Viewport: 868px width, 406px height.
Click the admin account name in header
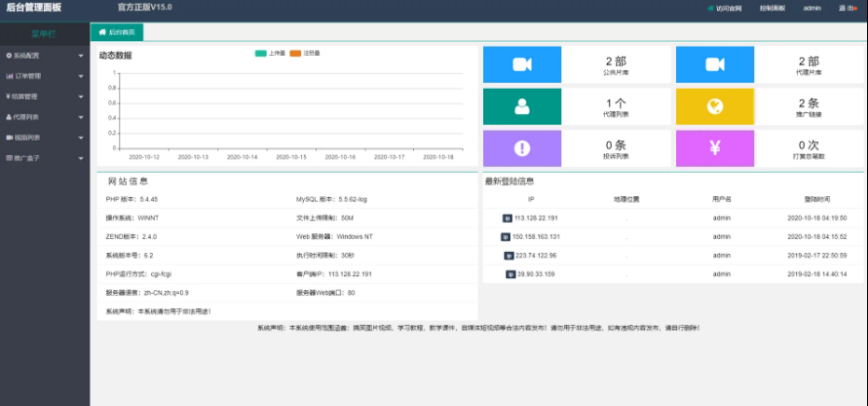811,7
